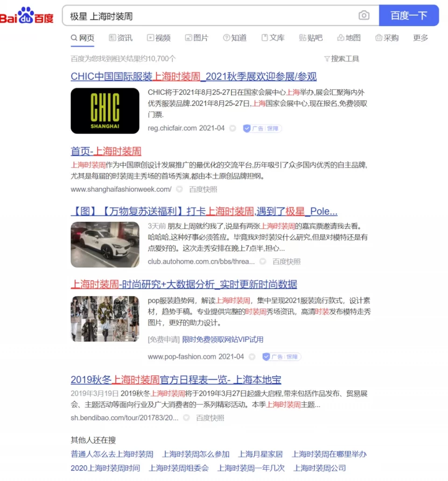This screenshot has height=481, width=448.
Task: Open related search 上海时装周怎么参加
Action: pyautogui.click(x=195, y=453)
